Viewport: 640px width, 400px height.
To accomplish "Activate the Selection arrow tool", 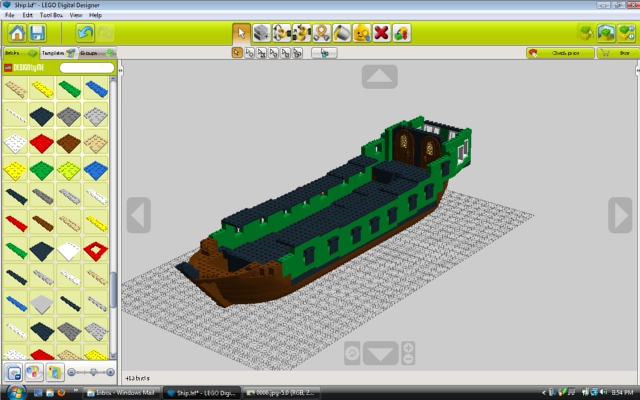I will point(241,33).
